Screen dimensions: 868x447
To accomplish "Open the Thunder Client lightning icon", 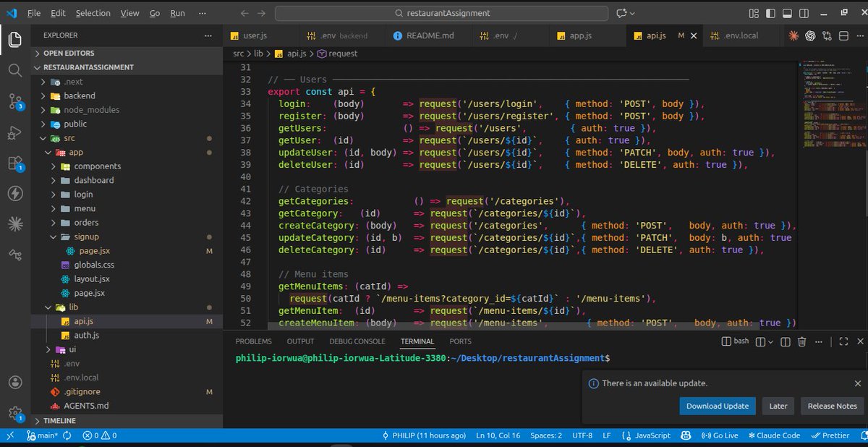I will pos(15,193).
